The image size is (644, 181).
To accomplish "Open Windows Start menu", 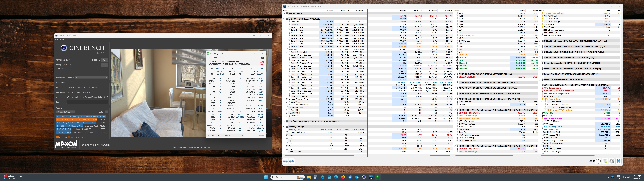I will (266, 177).
